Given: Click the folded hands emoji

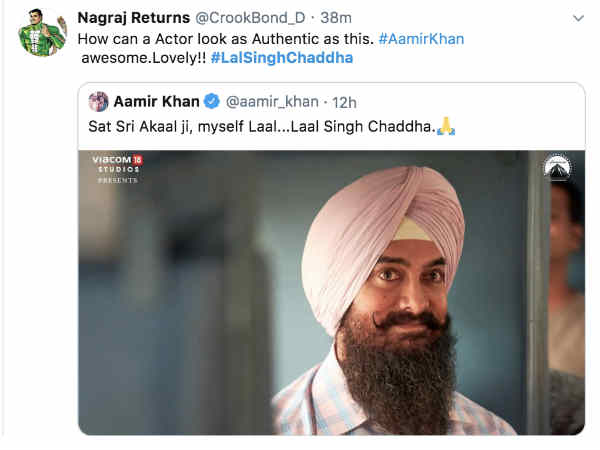Looking at the screenshot, I should (x=447, y=128).
